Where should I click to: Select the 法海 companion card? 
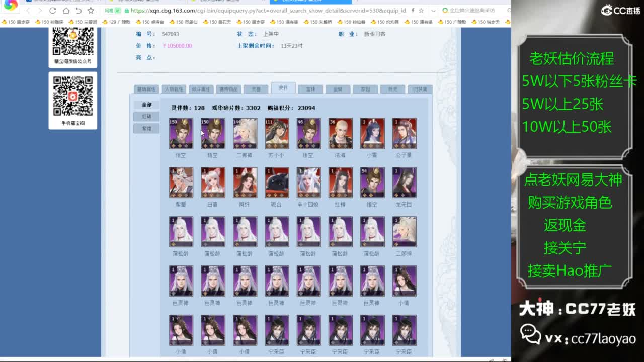click(340, 134)
